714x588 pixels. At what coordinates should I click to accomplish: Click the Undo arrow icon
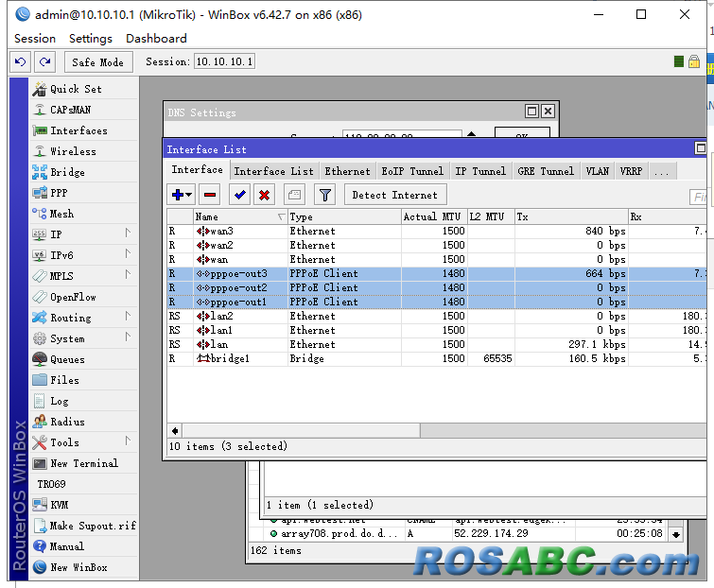21,61
